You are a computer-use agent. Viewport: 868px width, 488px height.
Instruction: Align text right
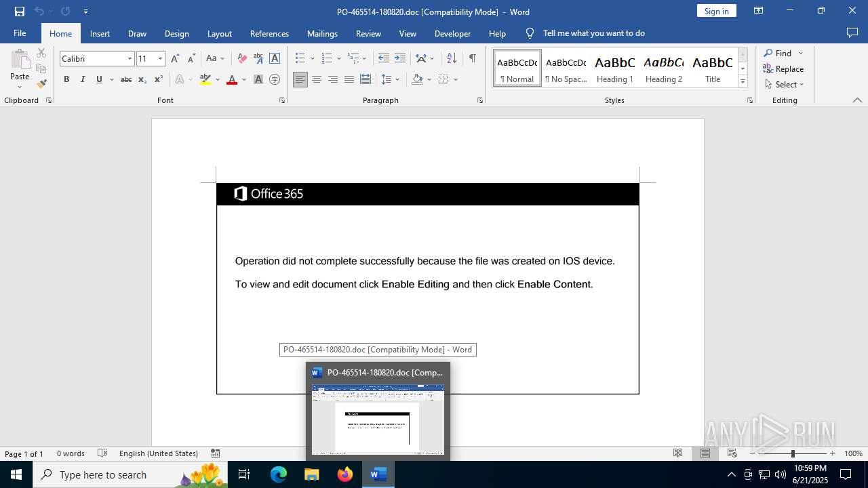coord(333,79)
